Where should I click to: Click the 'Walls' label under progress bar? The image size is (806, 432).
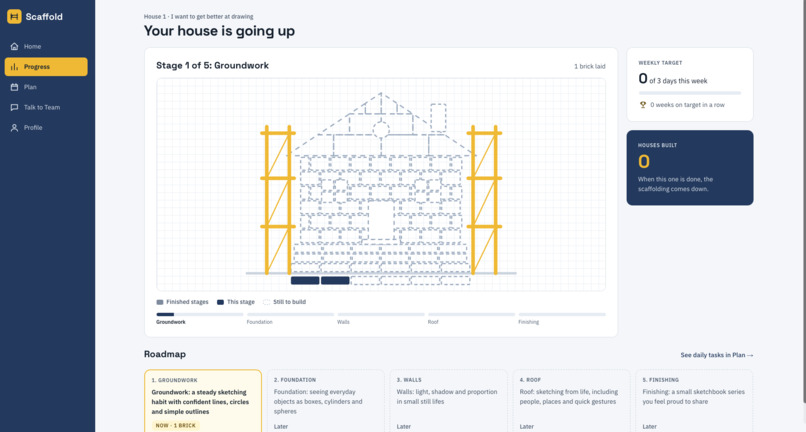[x=343, y=322]
